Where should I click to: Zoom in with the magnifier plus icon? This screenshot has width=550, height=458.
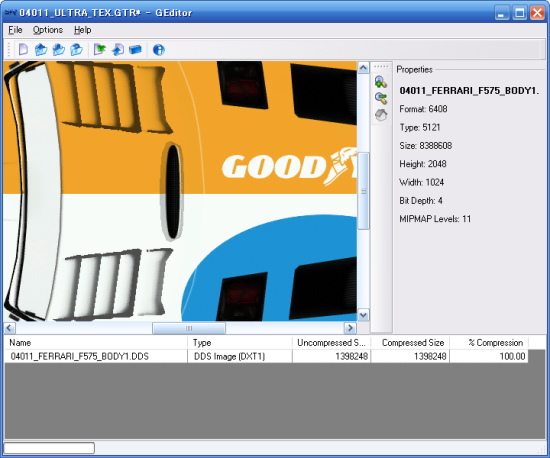[x=381, y=82]
